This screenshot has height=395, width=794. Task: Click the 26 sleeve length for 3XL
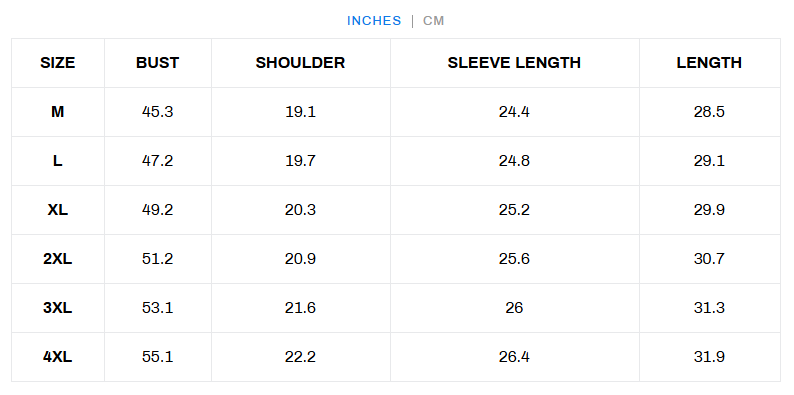pyautogui.click(x=514, y=308)
